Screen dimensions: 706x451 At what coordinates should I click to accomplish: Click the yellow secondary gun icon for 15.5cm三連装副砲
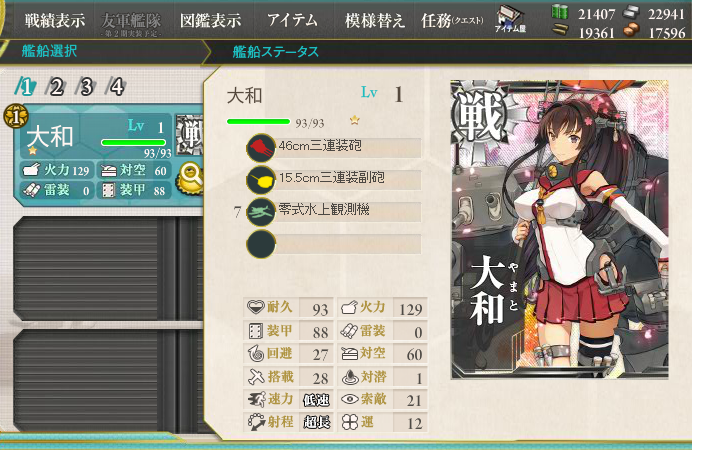(261, 180)
